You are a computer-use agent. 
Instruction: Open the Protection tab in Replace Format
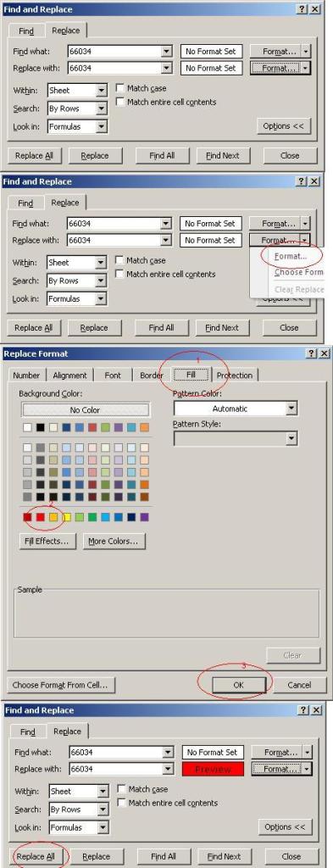(x=235, y=376)
